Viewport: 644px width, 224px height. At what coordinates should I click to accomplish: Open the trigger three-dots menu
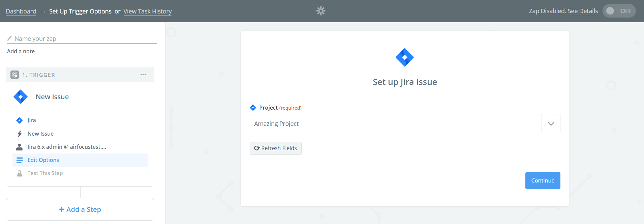coord(143,75)
